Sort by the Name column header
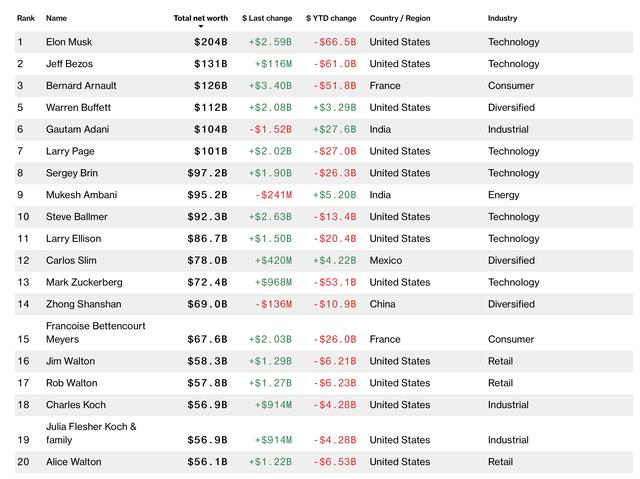 point(56,18)
